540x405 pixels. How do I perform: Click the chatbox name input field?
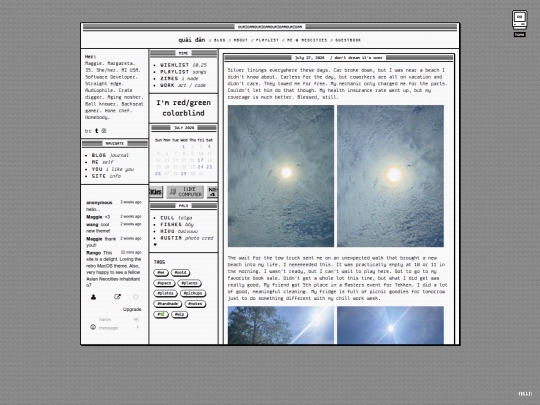[x=115, y=319]
